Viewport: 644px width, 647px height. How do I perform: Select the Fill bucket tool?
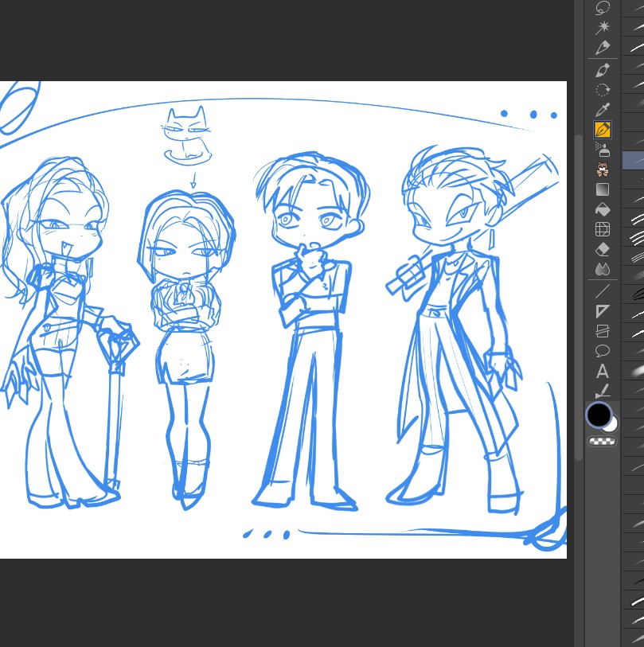click(x=603, y=209)
